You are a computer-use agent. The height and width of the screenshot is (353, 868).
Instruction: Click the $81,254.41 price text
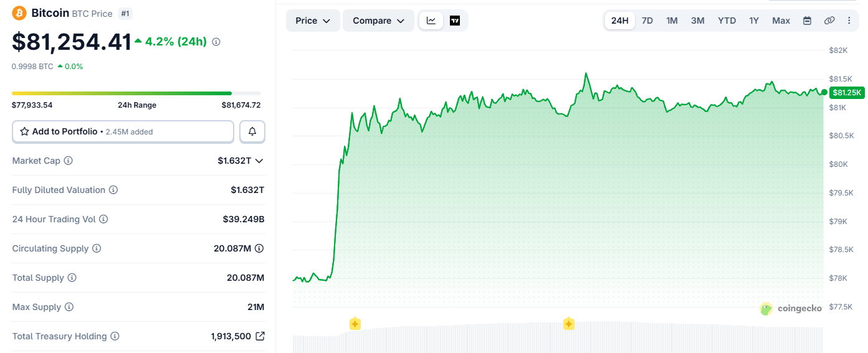pos(72,42)
